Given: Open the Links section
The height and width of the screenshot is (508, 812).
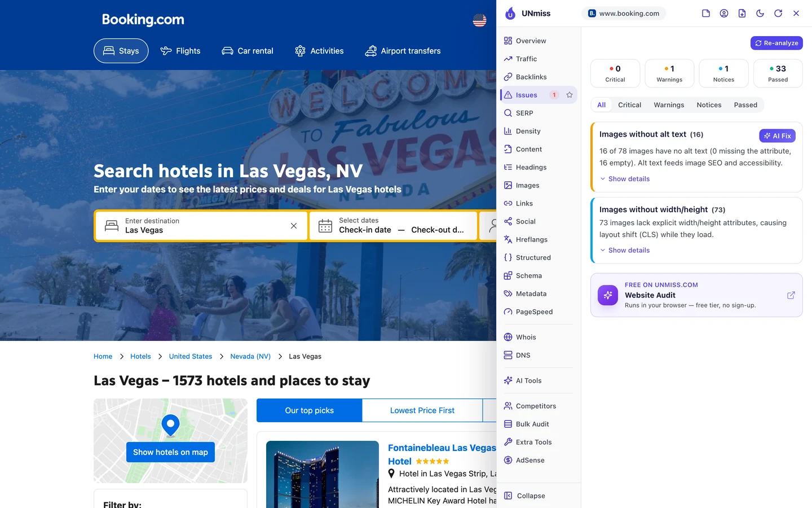Looking at the screenshot, I should (x=539, y=203).
